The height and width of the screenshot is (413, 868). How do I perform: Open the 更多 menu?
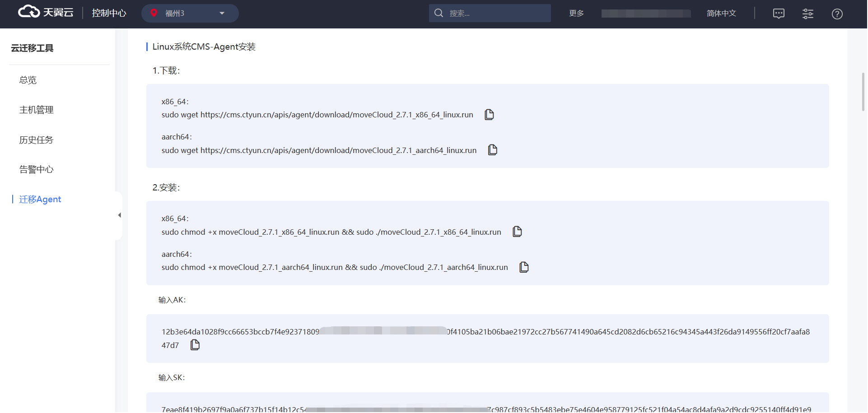coord(576,13)
